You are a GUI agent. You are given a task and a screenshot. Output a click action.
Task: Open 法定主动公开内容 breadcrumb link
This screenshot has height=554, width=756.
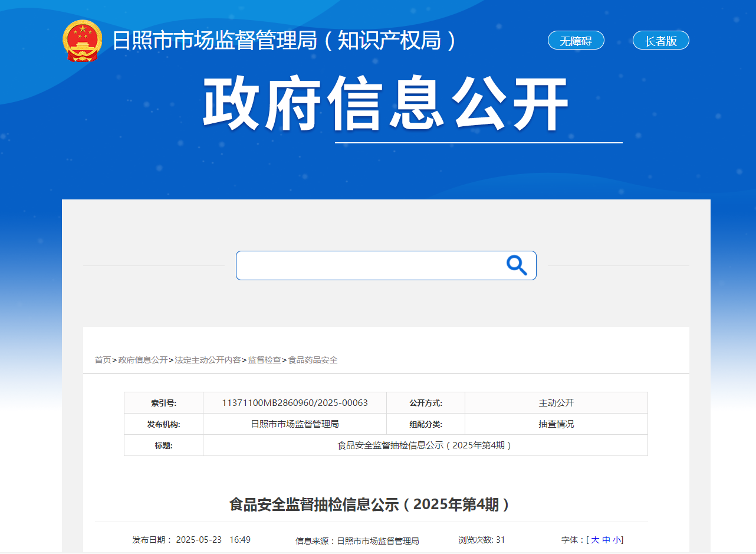[x=208, y=360]
